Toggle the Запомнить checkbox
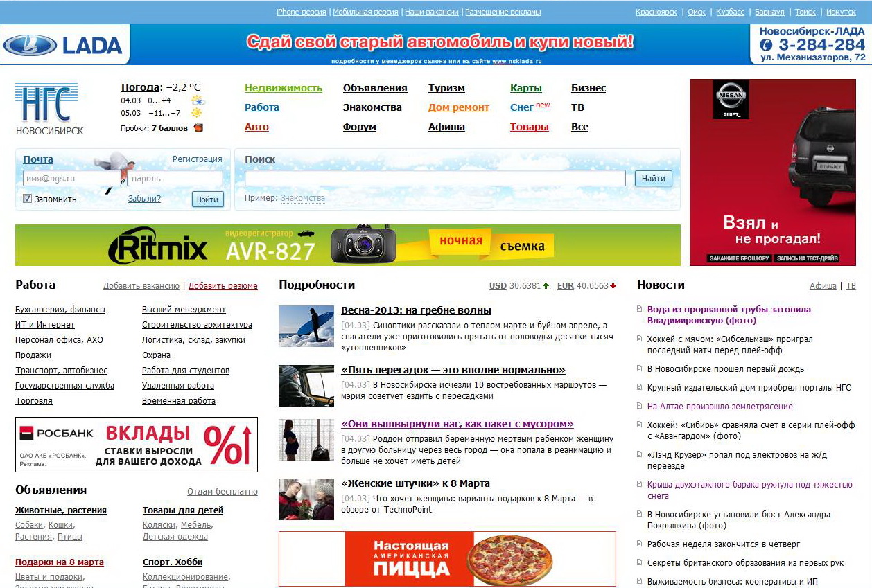Viewport: 872px width, 588px height. pos(28,199)
